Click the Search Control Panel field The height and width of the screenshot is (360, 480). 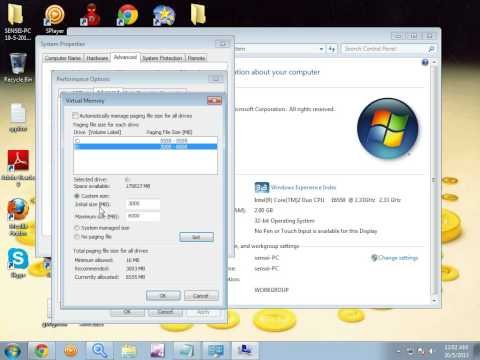point(385,49)
